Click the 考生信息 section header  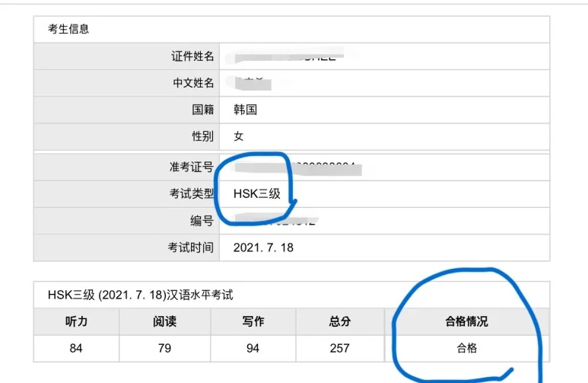pyautogui.click(x=69, y=29)
